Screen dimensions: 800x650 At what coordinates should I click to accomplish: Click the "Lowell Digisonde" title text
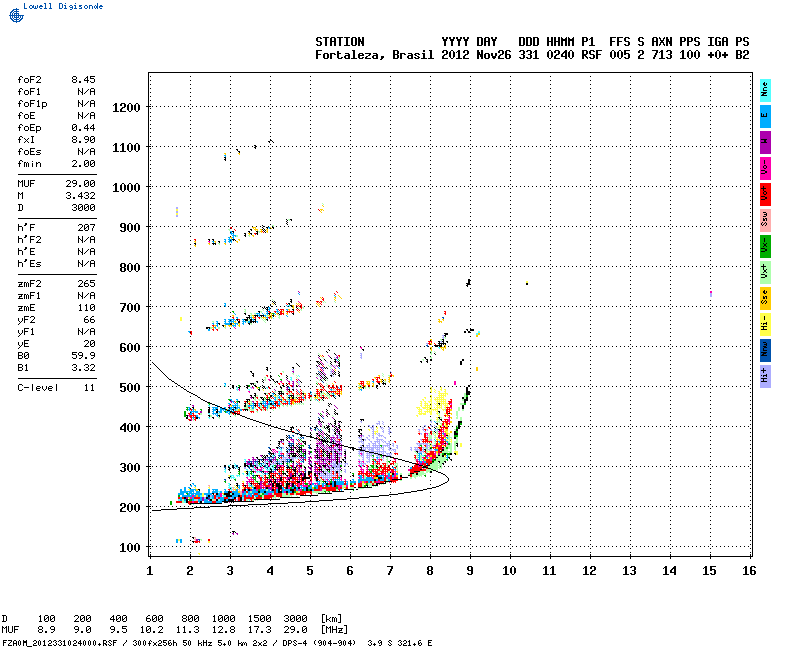[x=63, y=6]
